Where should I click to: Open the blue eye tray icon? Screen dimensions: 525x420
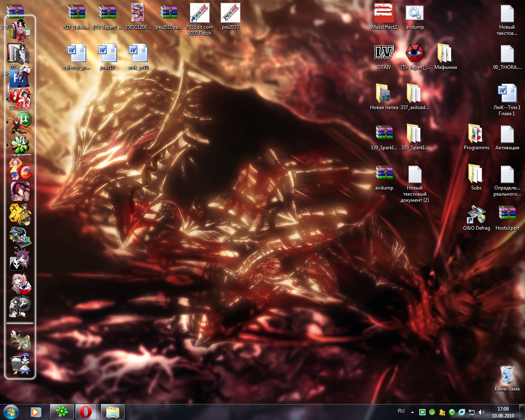pyautogui.click(x=462, y=412)
